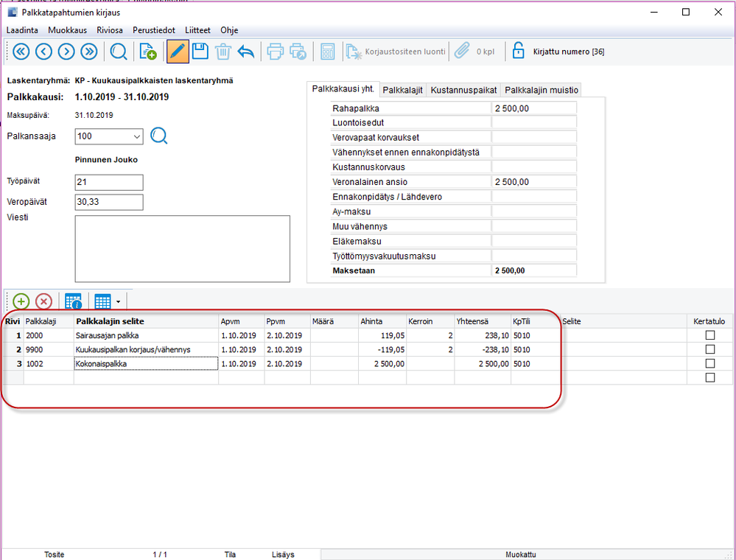The image size is (736, 560).
Task: Go to the first record with double-left arrow
Action: pos(20,52)
